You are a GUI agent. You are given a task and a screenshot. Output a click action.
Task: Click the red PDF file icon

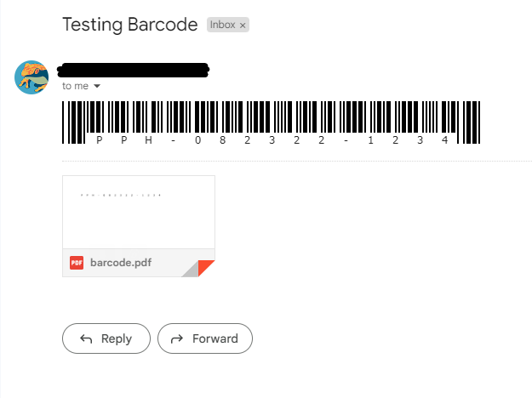(77, 263)
